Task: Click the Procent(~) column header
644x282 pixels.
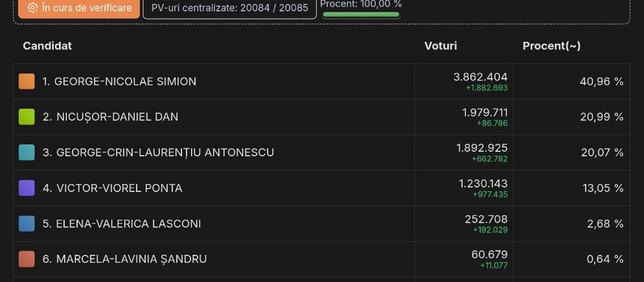Action: pyautogui.click(x=551, y=46)
